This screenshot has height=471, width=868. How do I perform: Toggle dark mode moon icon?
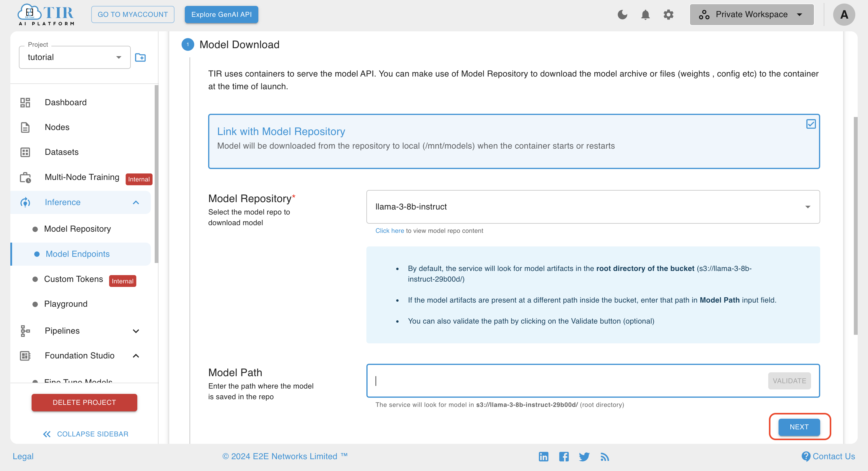(x=622, y=14)
